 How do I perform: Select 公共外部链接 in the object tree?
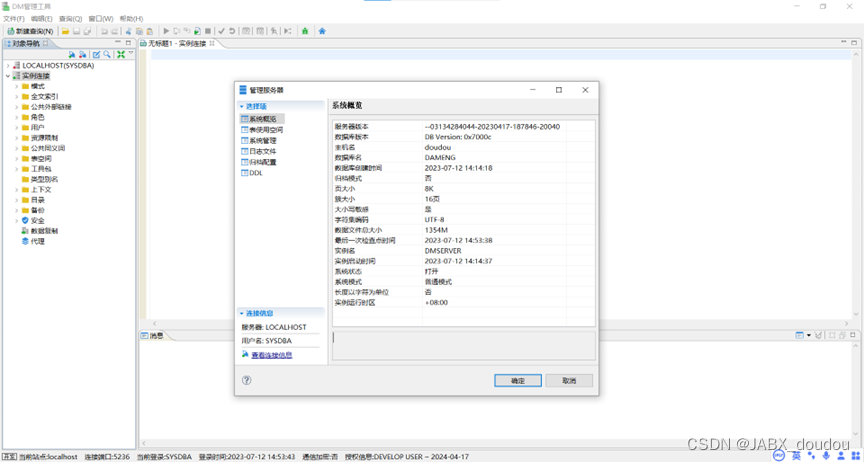tap(51, 107)
